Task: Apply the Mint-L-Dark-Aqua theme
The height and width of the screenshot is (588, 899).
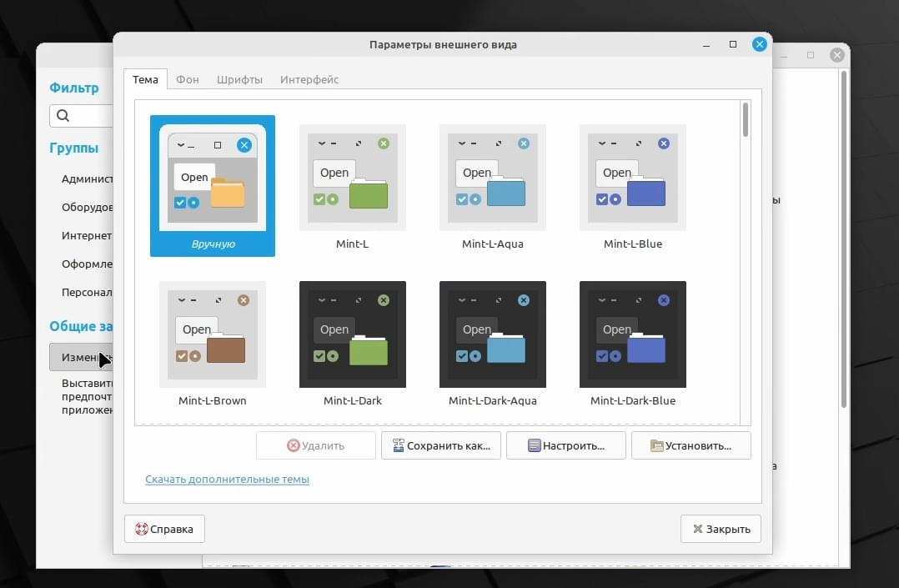Action: 493,334
